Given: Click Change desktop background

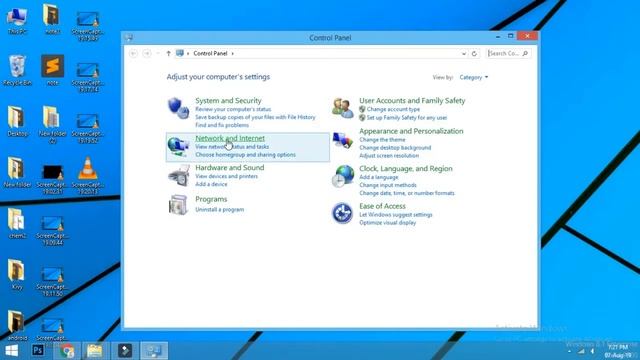Looking at the screenshot, I should [395, 148].
